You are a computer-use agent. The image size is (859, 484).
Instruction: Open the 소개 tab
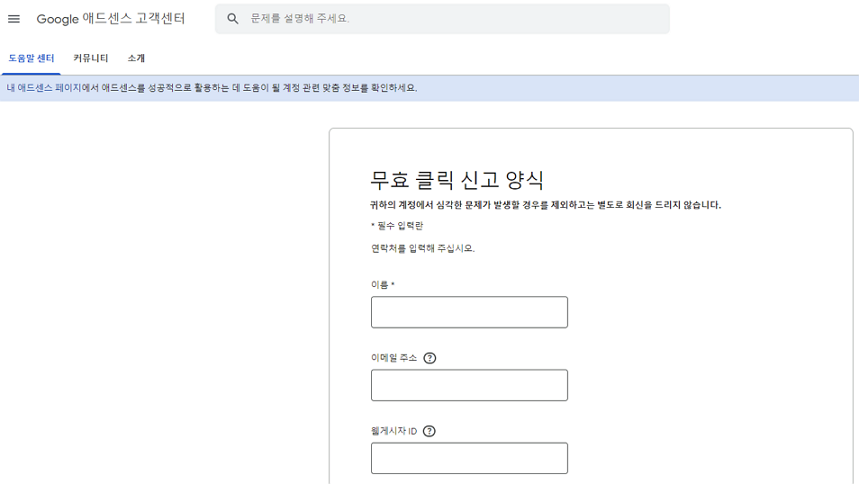pyautogui.click(x=136, y=58)
